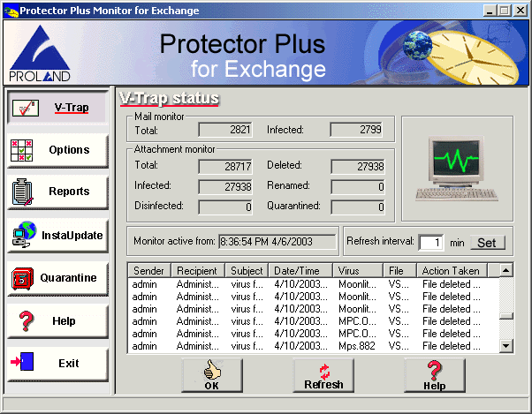Click Attachment Infected value field
This screenshot has height=414, width=532.
coord(225,187)
